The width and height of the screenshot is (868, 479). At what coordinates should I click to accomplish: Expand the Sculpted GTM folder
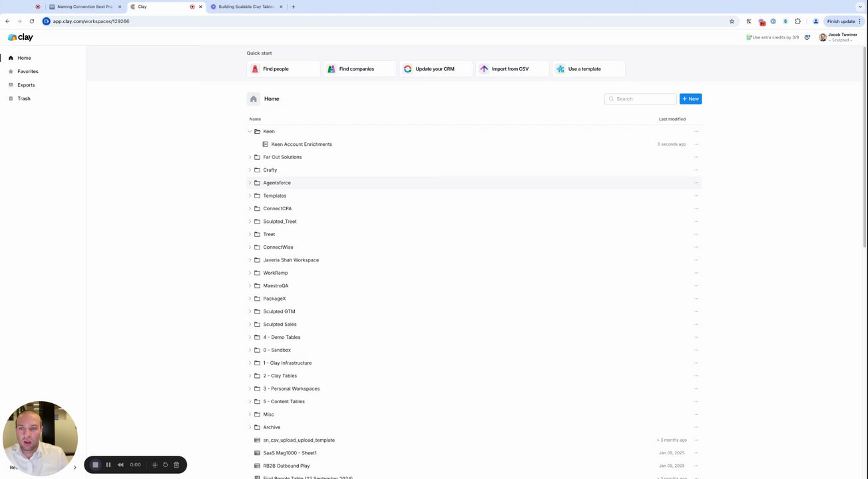coord(250,311)
